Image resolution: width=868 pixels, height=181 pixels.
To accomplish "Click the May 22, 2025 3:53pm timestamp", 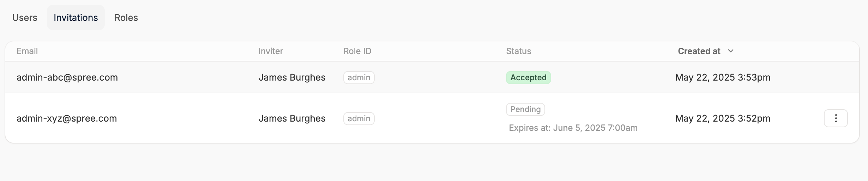I will 723,77.
